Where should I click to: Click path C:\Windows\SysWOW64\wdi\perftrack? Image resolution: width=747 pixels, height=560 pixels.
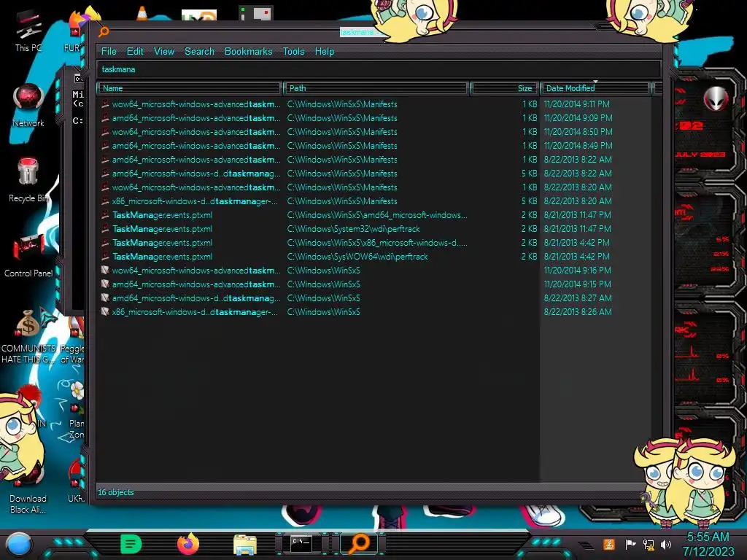[357, 256]
